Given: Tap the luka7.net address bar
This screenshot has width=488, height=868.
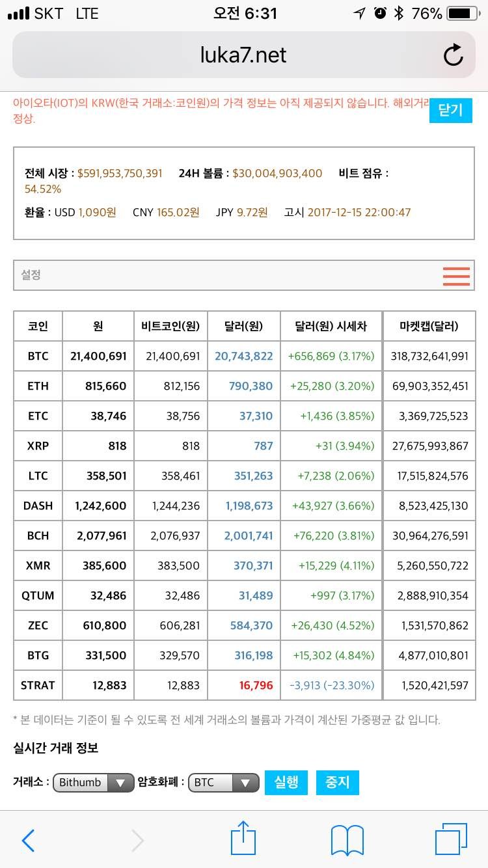Looking at the screenshot, I should click(243, 55).
